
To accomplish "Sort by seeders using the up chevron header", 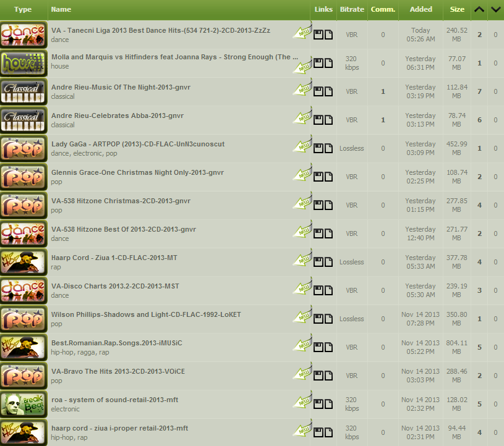I will click(x=479, y=9).
